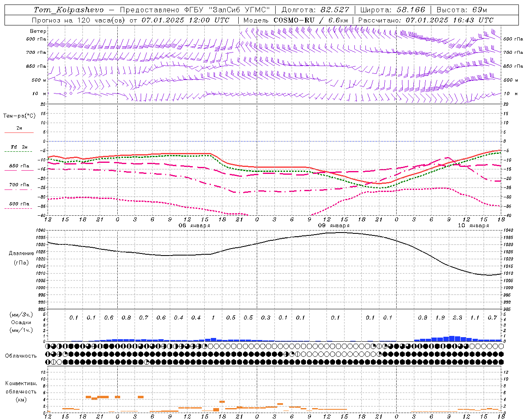Click the 09 января date label
The image size is (525, 420).
click(334, 226)
